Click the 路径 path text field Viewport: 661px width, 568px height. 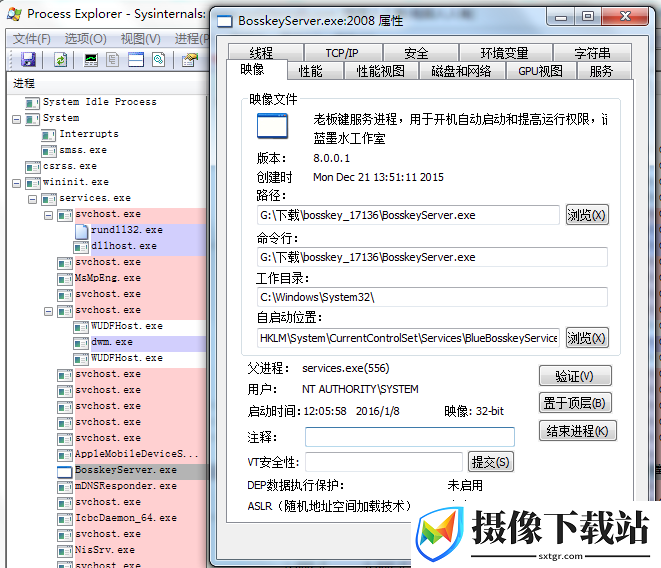408,215
